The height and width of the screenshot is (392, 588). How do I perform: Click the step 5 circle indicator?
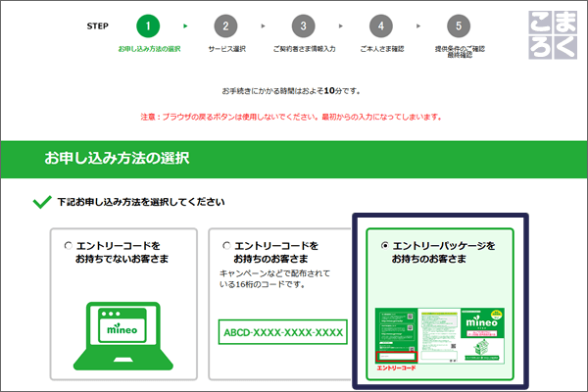pyautogui.click(x=459, y=25)
